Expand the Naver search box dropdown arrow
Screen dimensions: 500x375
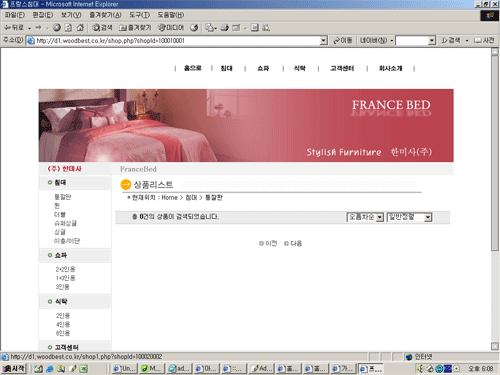click(432, 41)
